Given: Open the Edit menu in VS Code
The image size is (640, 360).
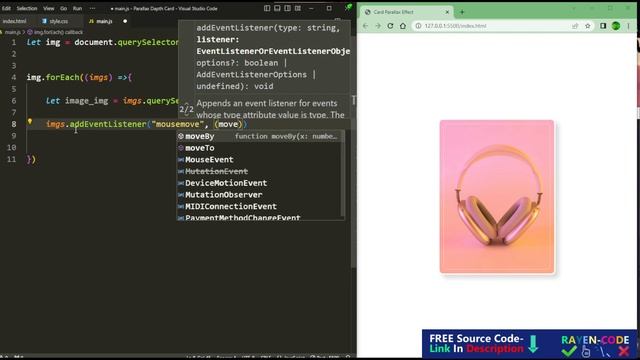Looking at the screenshot, I should pyautogui.click(x=6, y=8).
